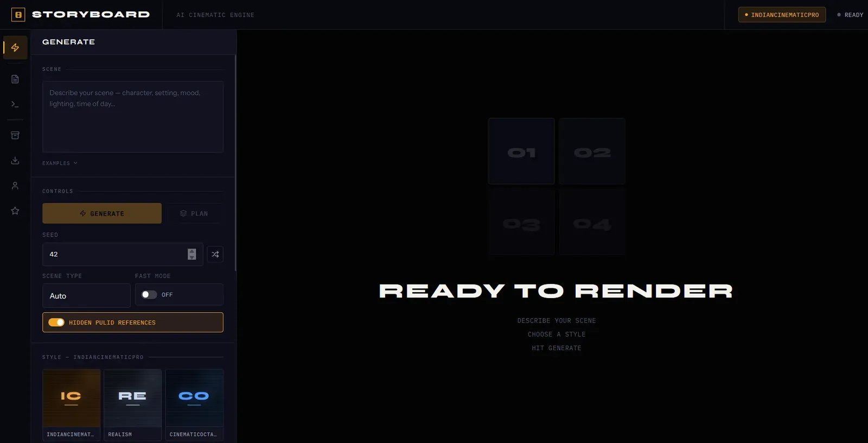Click placeholder frame 01

click(x=521, y=151)
